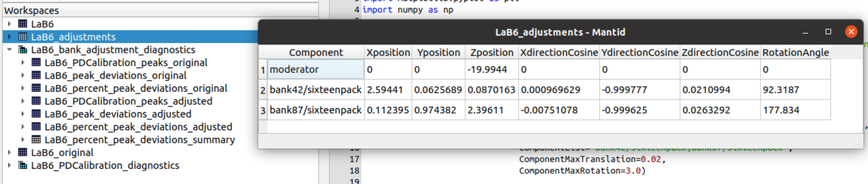Expand the LaB6_original workspace entry
This screenshot has width=868, height=184.
coord(9,152)
